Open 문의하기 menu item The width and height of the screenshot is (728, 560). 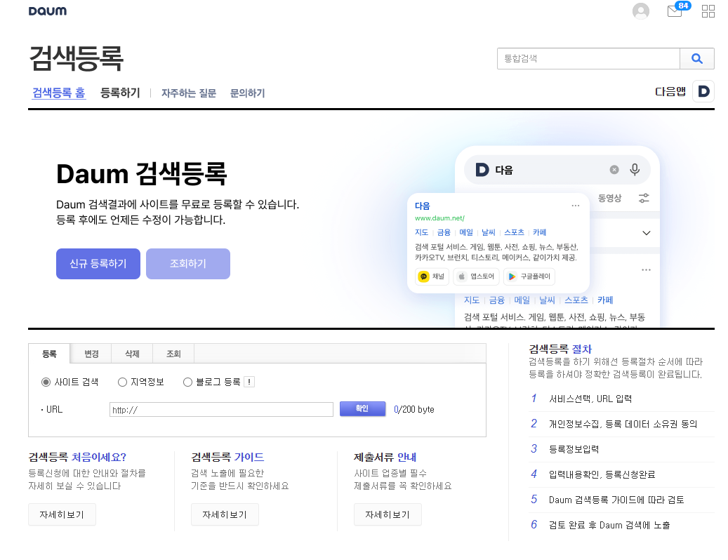click(248, 93)
